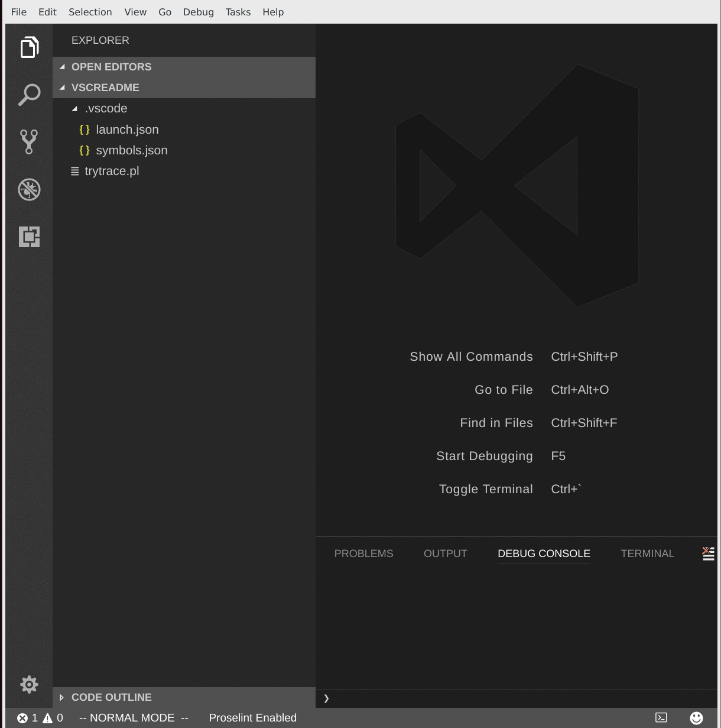
Task: Click the file icon beside trytrace.pl
Action: tap(75, 171)
